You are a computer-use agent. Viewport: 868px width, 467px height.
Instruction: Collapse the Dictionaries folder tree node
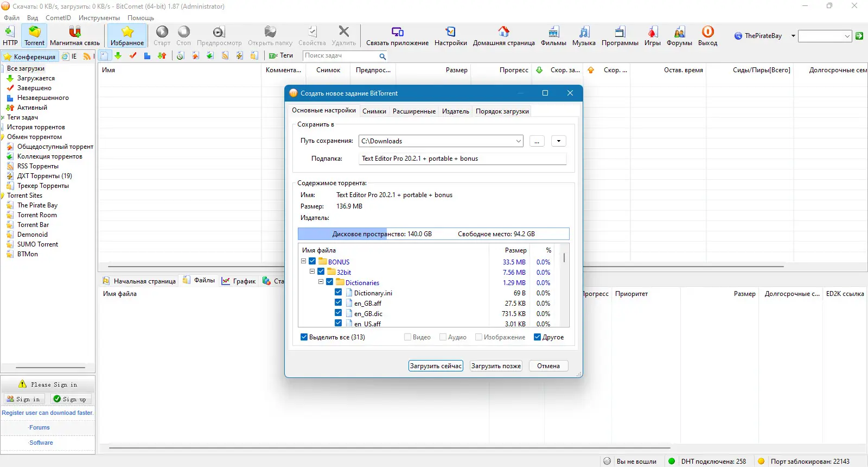point(321,282)
